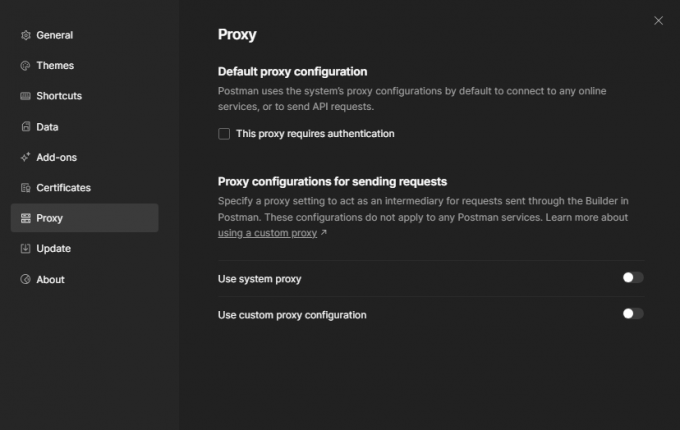Click the Proxy server icon

click(26, 218)
